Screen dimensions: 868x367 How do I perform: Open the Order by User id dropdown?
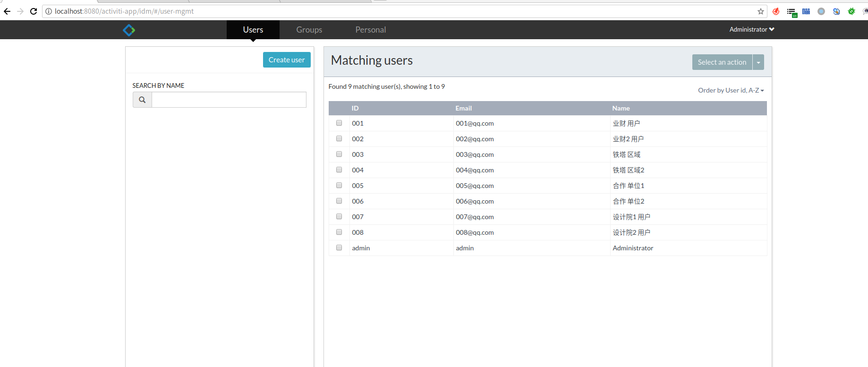[731, 90]
